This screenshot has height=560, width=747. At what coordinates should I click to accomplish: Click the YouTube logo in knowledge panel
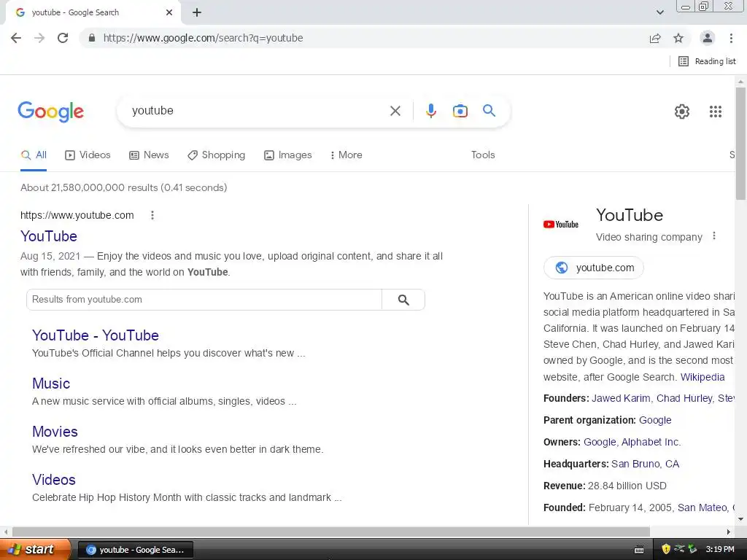[561, 225]
